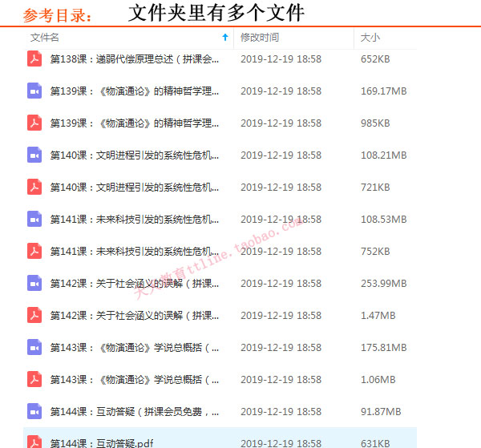
Task: Click the PDF icon for the 985KB lesson 139 file
Action: 34,123
